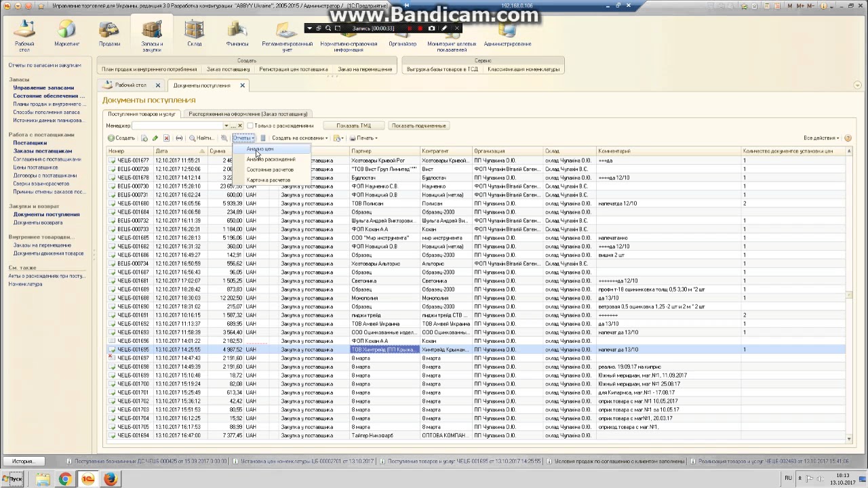Open the Менеджер dropdown list
The image size is (868, 488).
point(226,126)
